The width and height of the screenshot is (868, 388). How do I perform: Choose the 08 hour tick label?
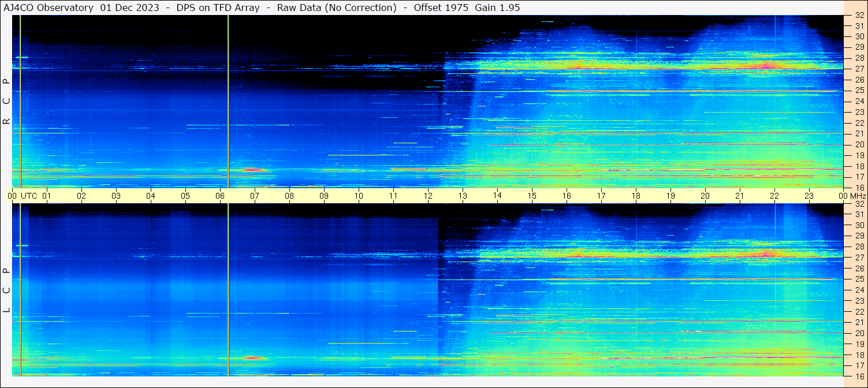289,196
